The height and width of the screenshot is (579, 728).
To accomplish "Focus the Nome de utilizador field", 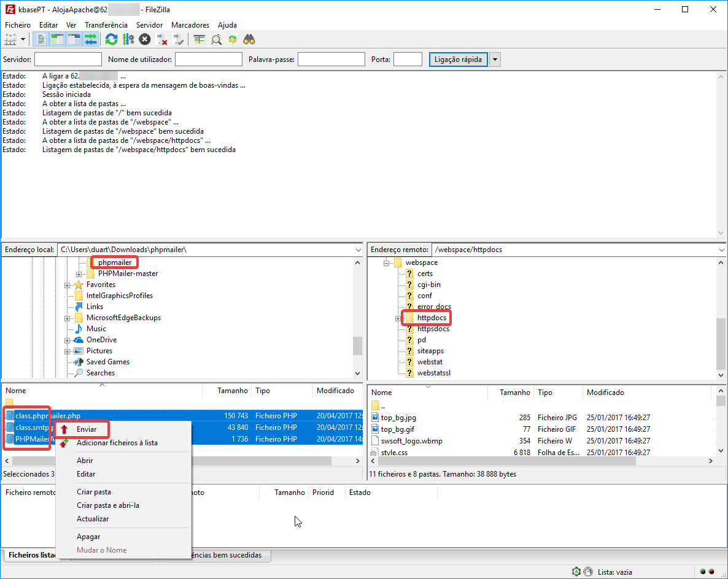I will [209, 59].
